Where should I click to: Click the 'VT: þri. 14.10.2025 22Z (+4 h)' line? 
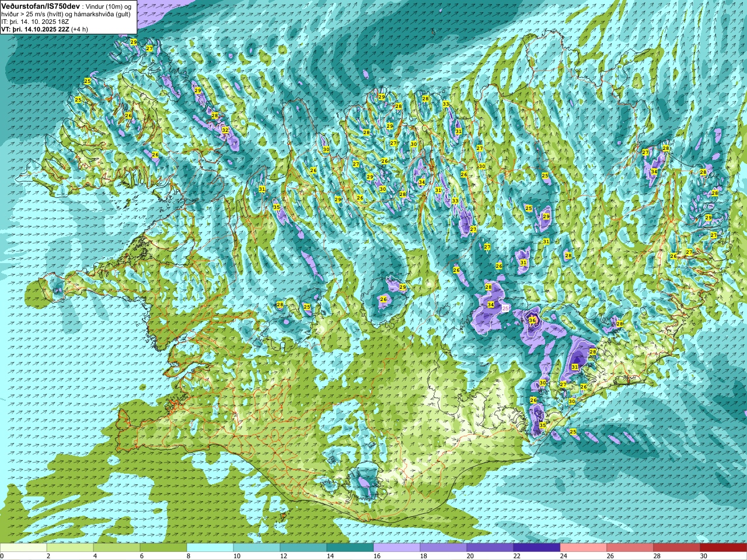tap(44, 29)
